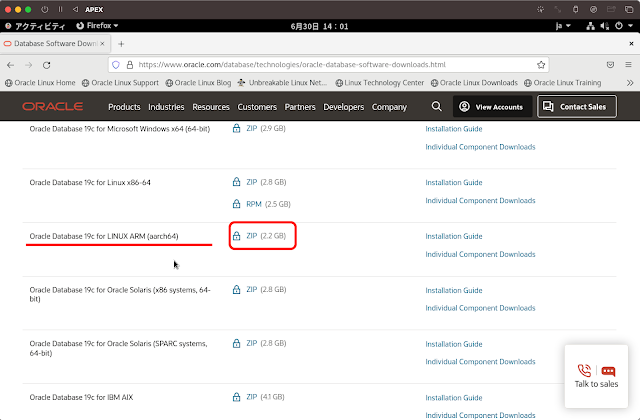Click the Firefox back arrow button
The height and width of the screenshot is (420, 640).
(11, 65)
